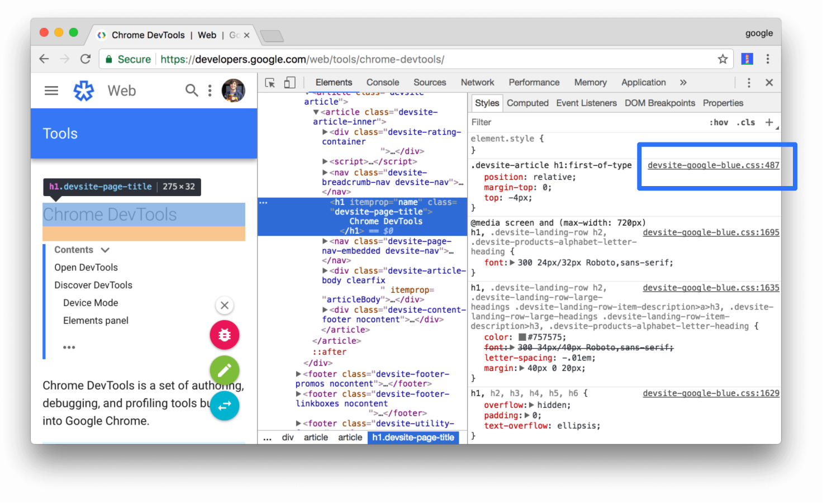Select the inspect element cursor icon
This screenshot has height=504, width=827.
(x=270, y=82)
